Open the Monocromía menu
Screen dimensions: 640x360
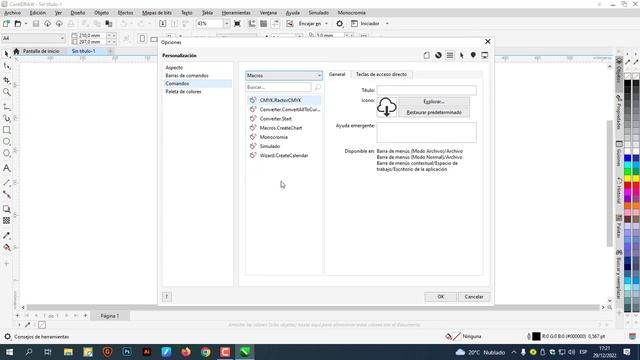coord(352,13)
